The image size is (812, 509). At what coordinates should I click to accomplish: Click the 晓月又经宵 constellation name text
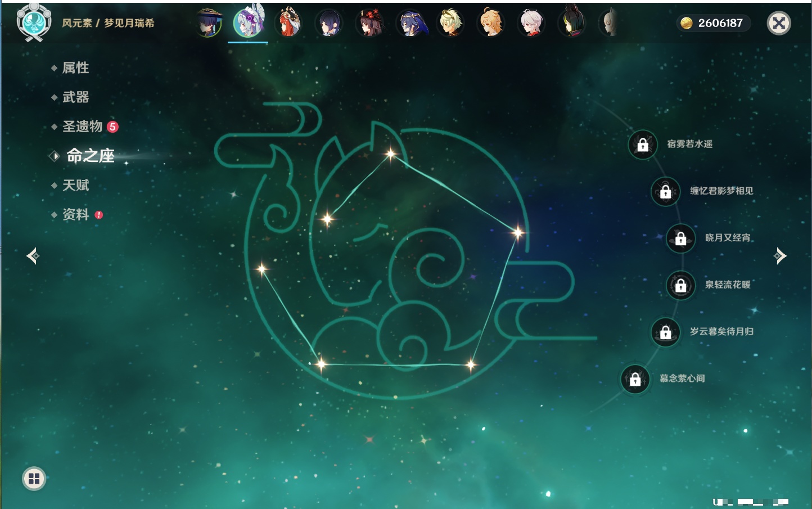click(x=728, y=237)
